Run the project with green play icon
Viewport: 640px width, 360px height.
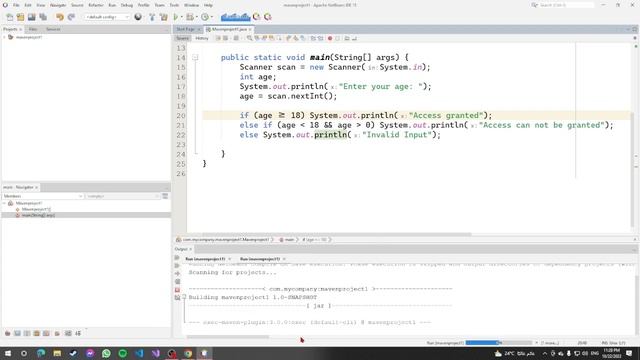click(x=176, y=17)
